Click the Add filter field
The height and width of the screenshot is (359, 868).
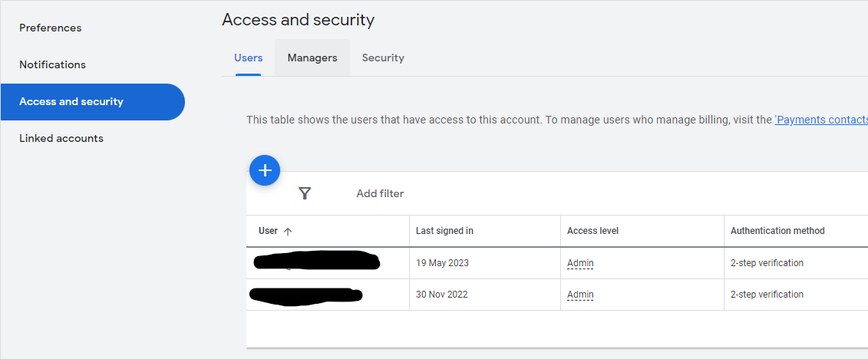coord(380,193)
